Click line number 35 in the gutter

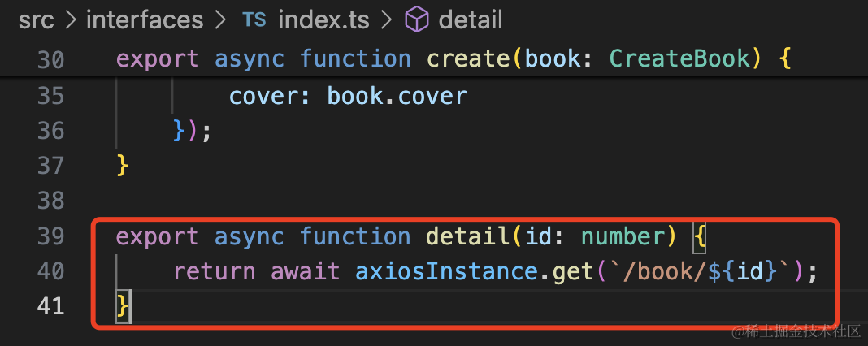click(50, 96)
